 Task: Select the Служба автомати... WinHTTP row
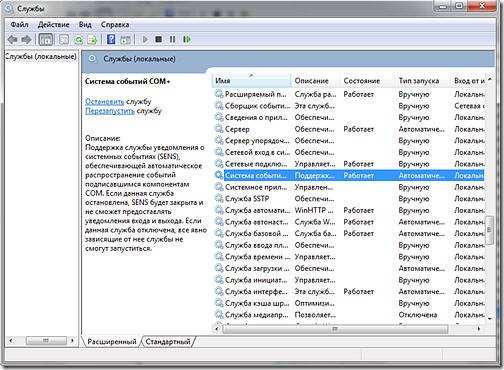point(349,210)
